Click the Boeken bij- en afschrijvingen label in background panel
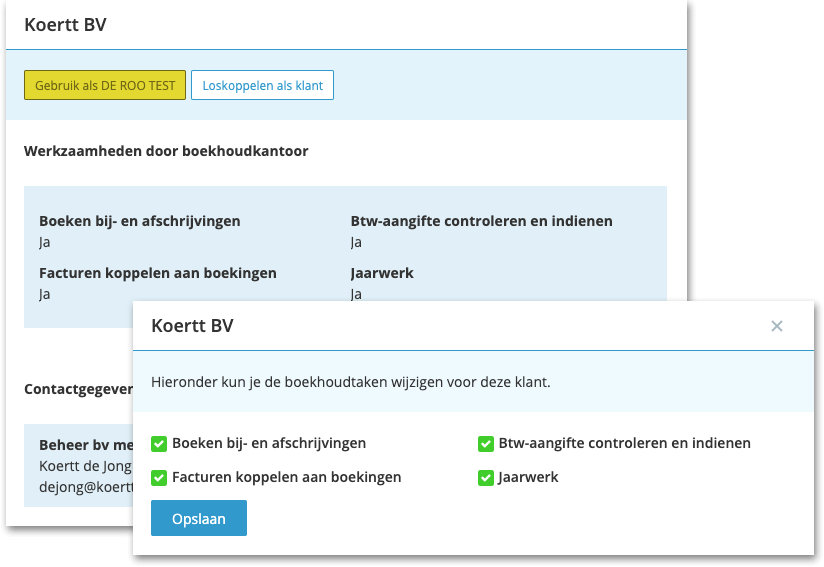The width and height of the screenshot is (824, 567). pos(140,221)
